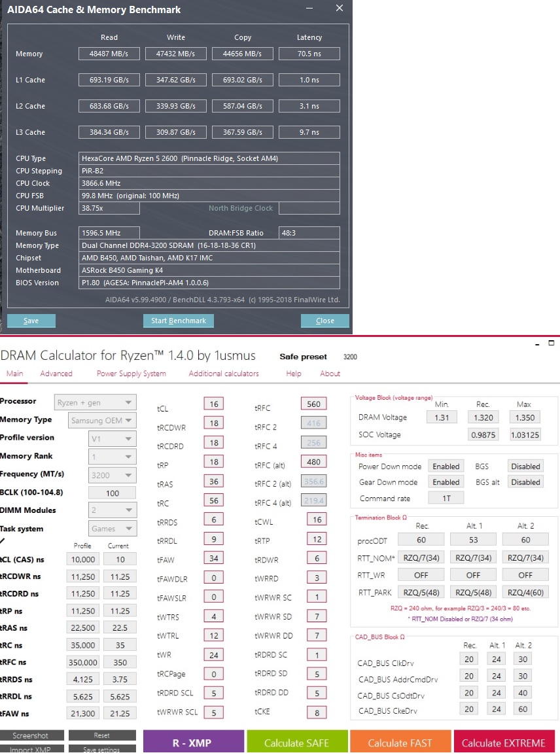Click the tRCDWR value field
The width and height of the screenshot is (560, 755).
click(x=214, y=423)
